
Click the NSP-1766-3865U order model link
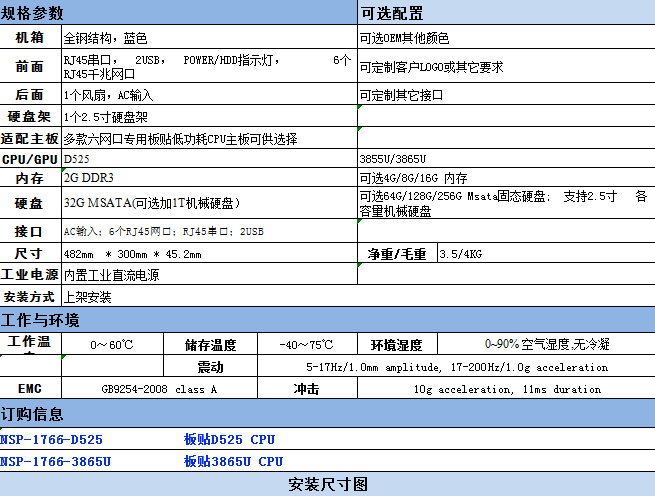click(55, 461)
